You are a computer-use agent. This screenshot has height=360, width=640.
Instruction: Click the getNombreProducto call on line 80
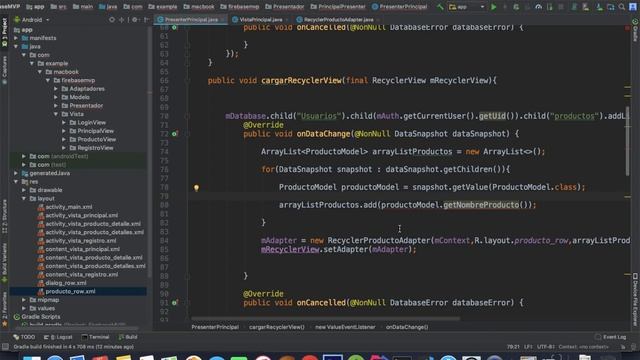pos(481,205)
